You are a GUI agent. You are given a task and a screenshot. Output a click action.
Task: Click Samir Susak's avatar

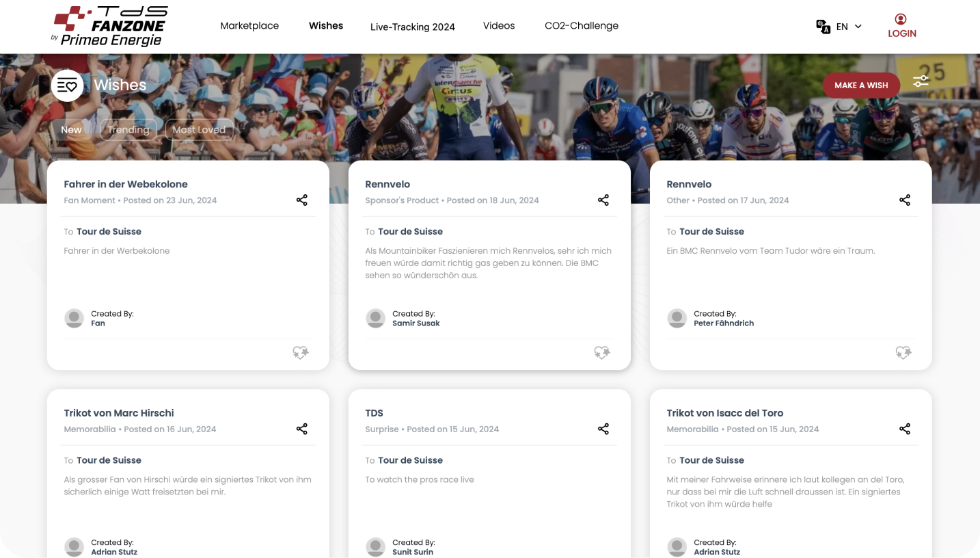(375, 318)
